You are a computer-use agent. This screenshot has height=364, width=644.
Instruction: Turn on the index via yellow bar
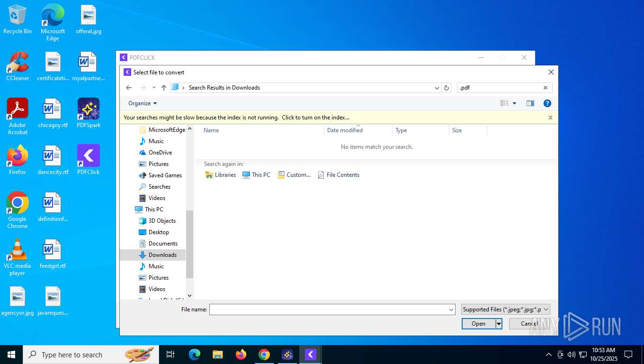(x=236, y=118)
